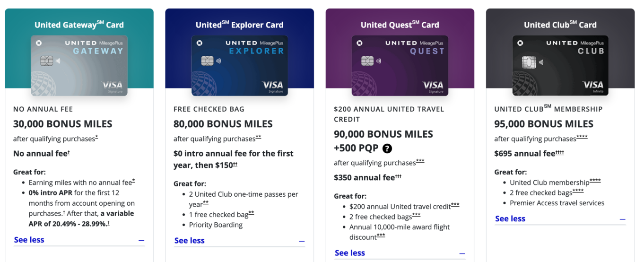Viewport: 644px width, 262px height.
Task: Open footnote after United Club membership bullet
Action: 595,181
